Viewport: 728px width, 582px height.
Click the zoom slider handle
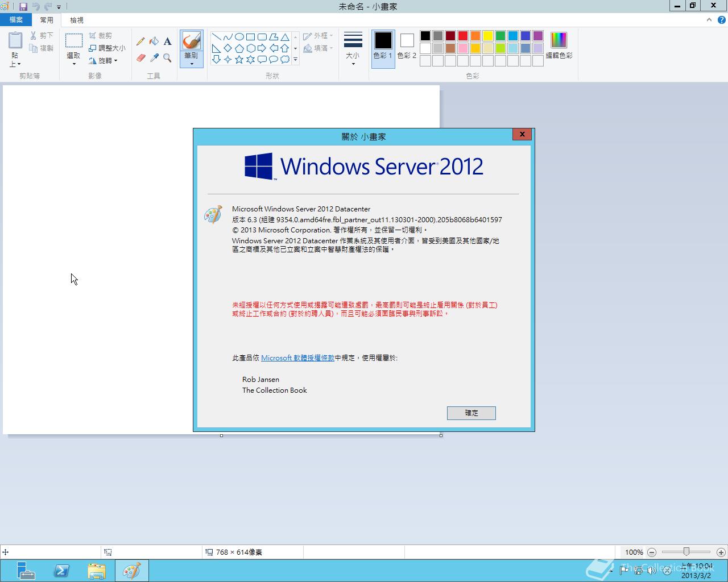686,552
